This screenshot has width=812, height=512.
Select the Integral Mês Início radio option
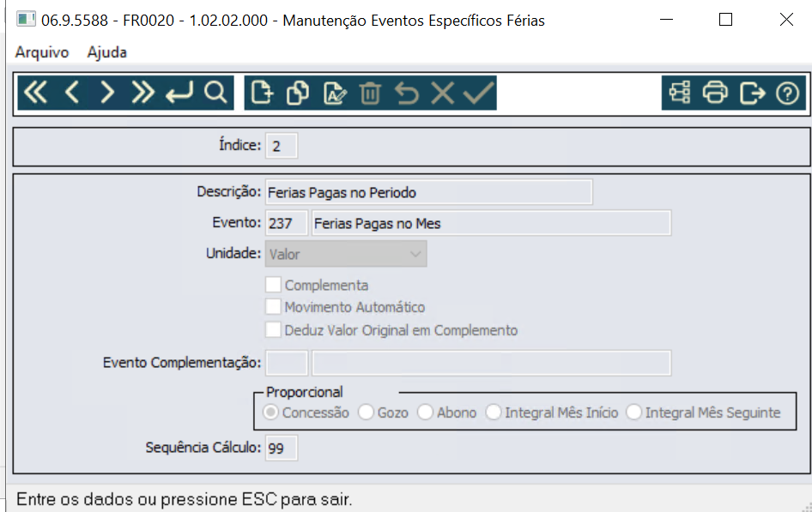493,413
